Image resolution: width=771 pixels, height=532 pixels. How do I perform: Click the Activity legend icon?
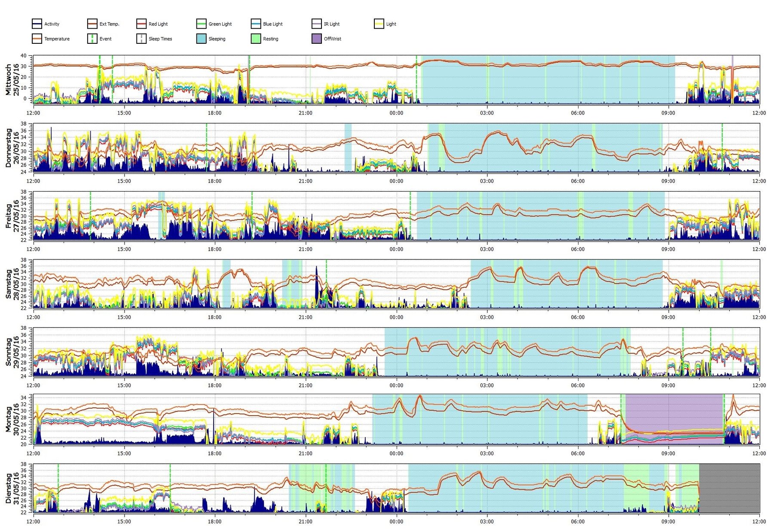tap(37, 24)
